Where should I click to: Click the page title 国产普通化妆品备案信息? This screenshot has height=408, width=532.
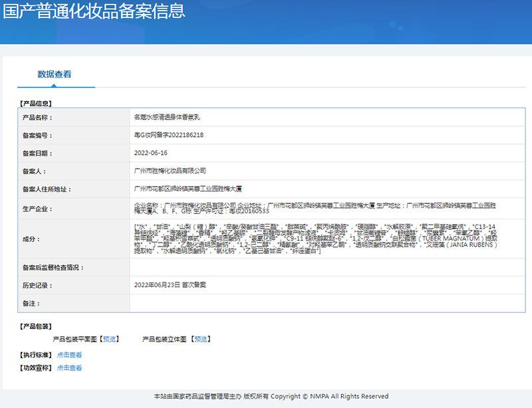click(x=94, y=11)
